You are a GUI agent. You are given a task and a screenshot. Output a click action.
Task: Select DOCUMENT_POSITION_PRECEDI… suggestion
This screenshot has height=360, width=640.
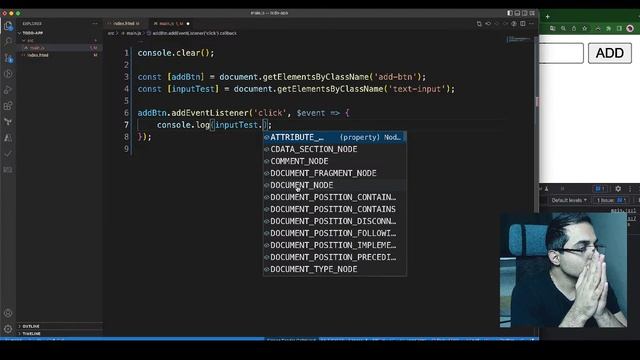(x=335, y=257)
